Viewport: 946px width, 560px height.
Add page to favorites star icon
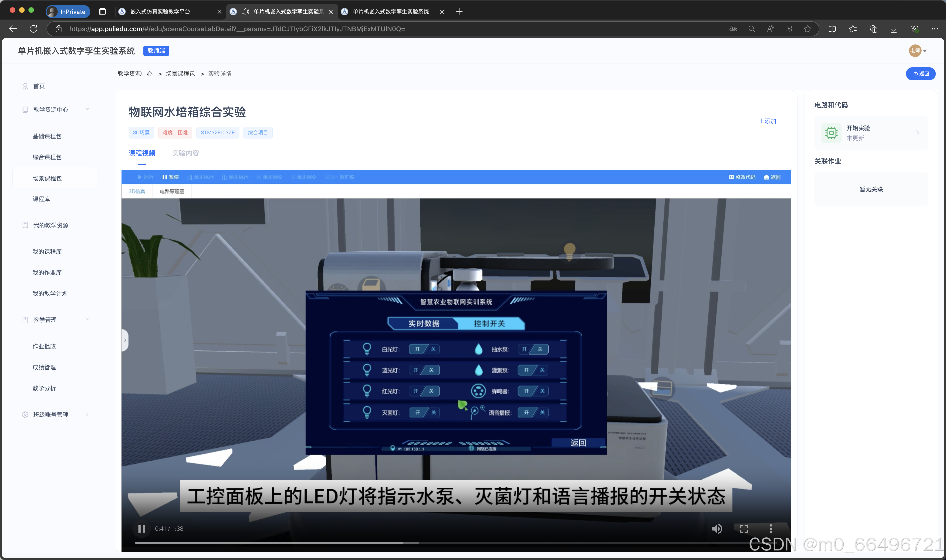[x=807, y=29]
